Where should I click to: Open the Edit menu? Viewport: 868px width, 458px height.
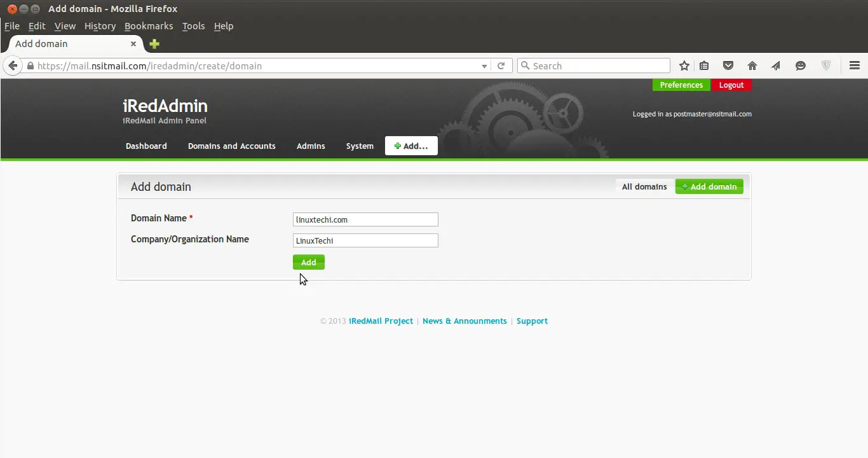37,26
